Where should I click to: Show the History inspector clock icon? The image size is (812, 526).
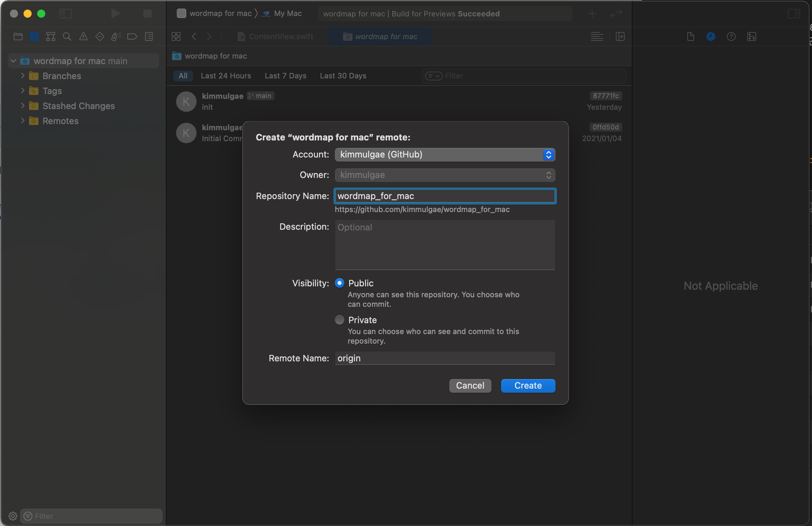coord(711,36)
